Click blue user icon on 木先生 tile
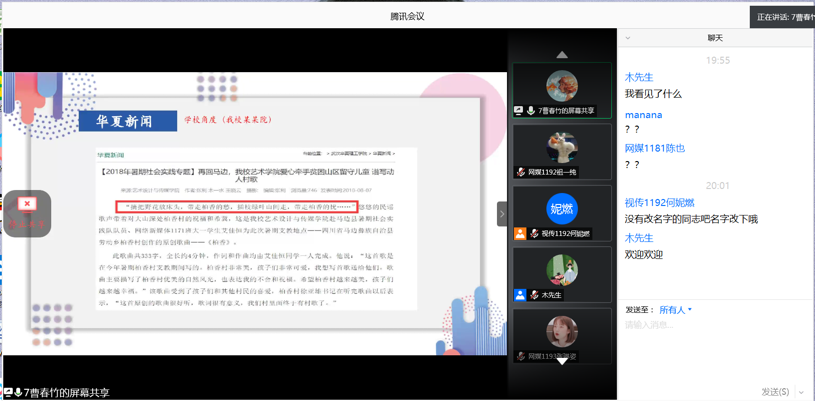Image resolution: width=815 pixels, height=401 pixels. tap(520, 295)
